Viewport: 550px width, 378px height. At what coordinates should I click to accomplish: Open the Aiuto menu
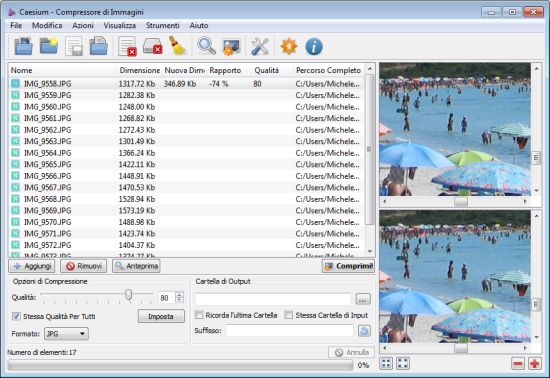click(x=199, y=25)
